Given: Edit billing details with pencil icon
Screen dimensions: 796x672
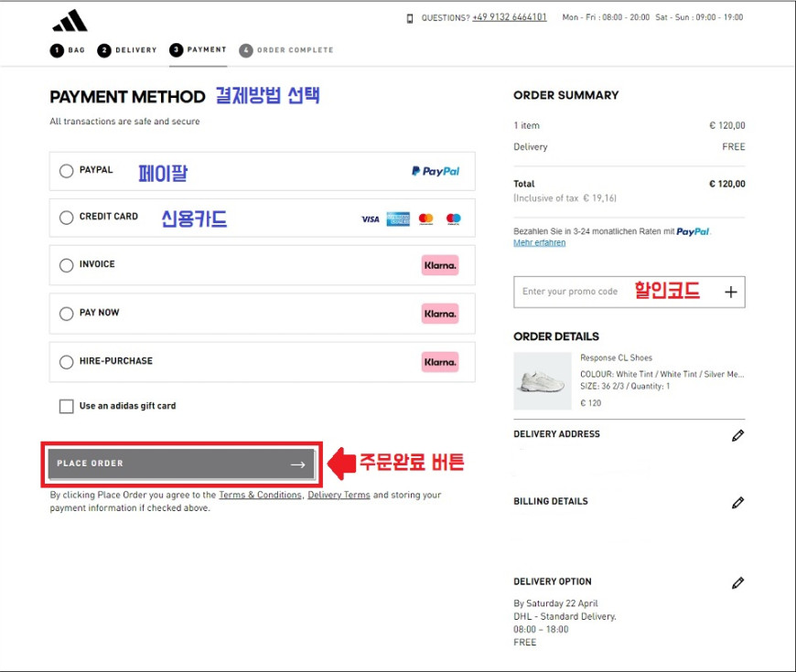Looking at the screenshot, I should tap(738, 503).
